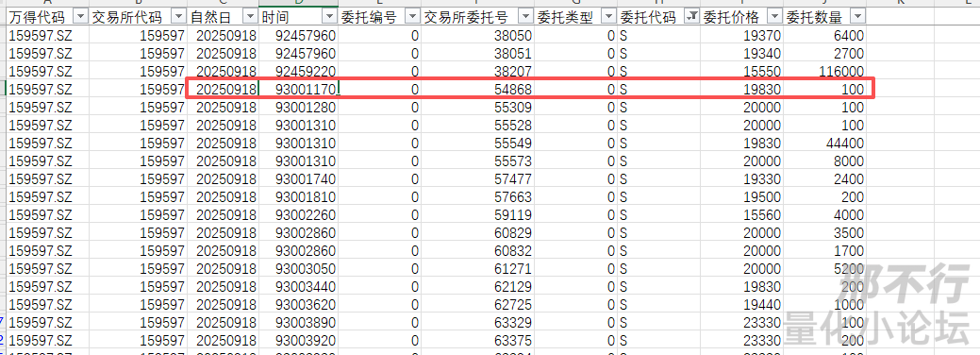Click the exchange order number cell 54868
This screenshot has width=980, height=355.
coord(477,90)
